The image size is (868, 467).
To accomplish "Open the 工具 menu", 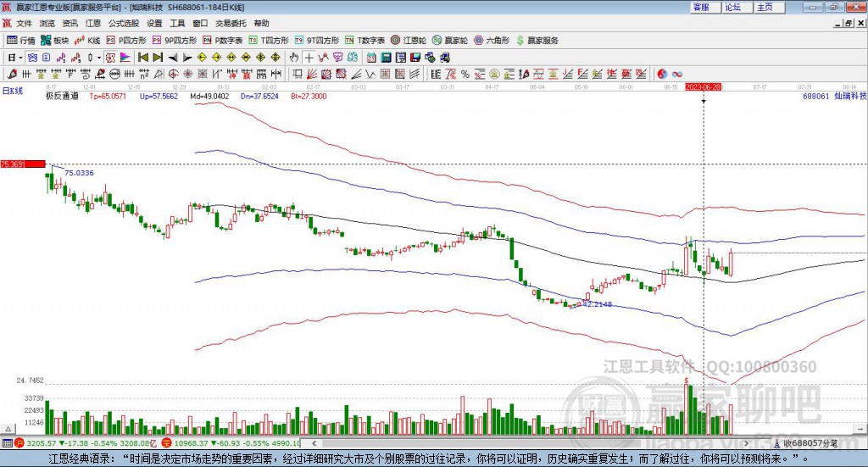I will (177, 23).
